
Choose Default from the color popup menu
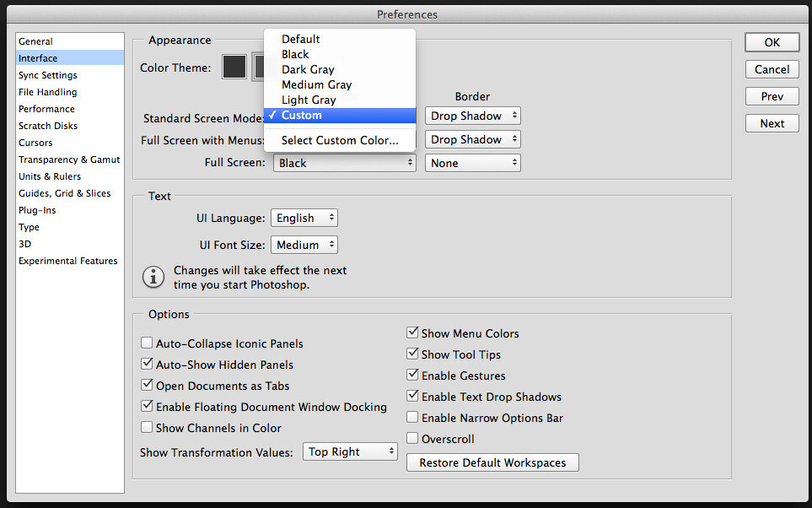click(x=340, y=39)
